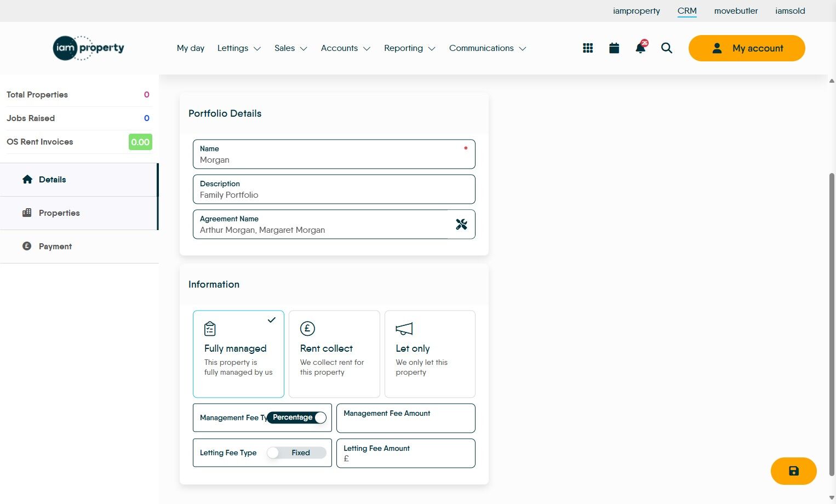Image resolution: width=836 pixels, height=504 pixels.
Task: Open the apps grid icon
Action: tap(588, 48)
